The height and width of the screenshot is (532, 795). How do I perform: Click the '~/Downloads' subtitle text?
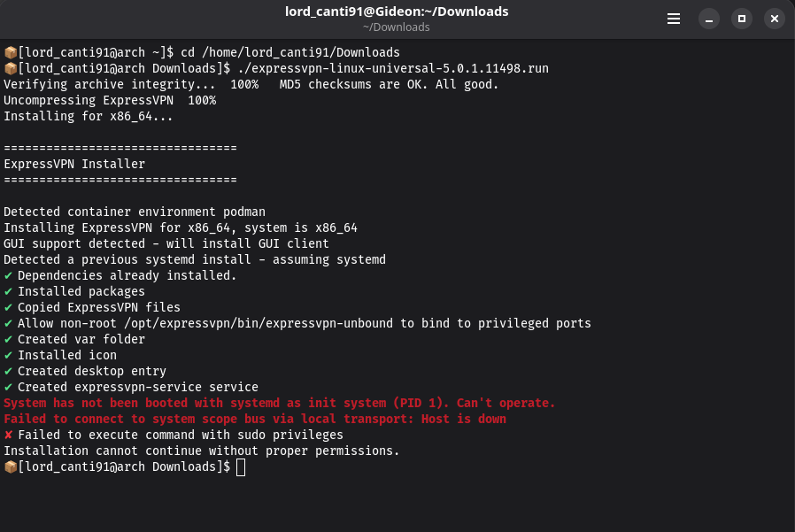(397, 27)
